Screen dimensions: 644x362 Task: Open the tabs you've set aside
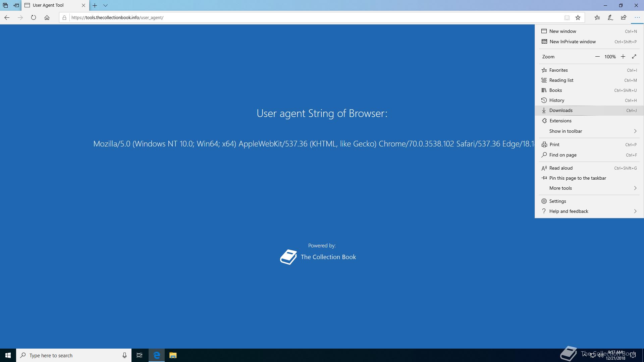5,5
